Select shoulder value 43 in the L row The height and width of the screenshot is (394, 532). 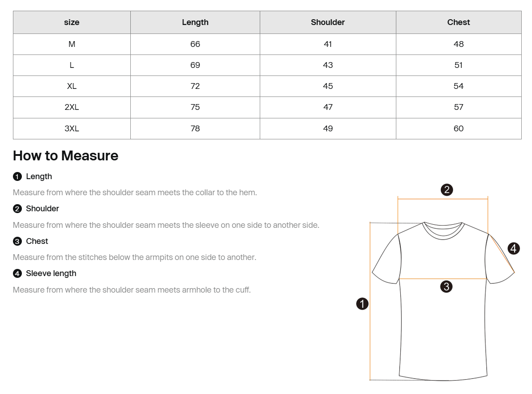(x=328, y=65)
